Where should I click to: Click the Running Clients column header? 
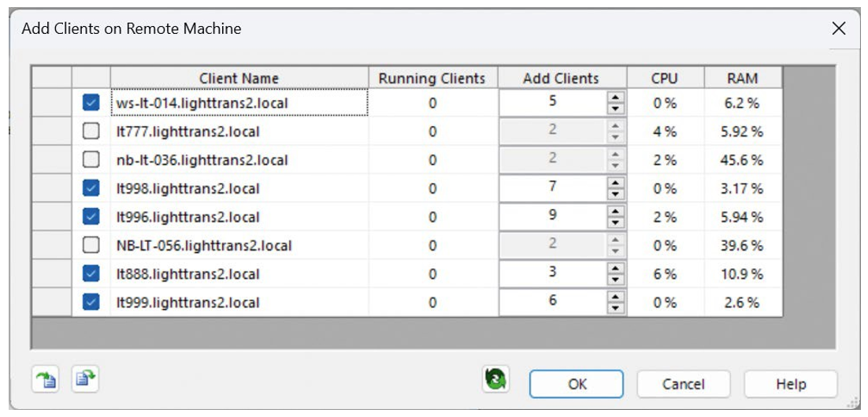433,78
